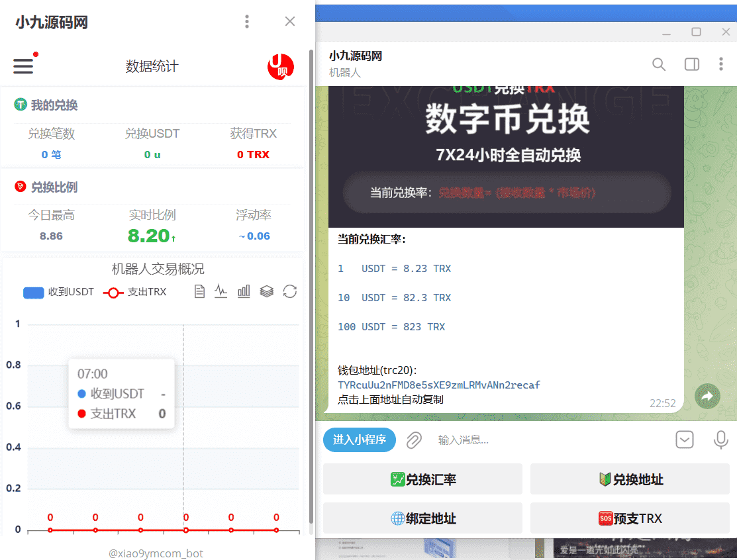This screenshot has width=737, height=560.
Task: Switch chart to bar chart type
Action: (244, 291)
